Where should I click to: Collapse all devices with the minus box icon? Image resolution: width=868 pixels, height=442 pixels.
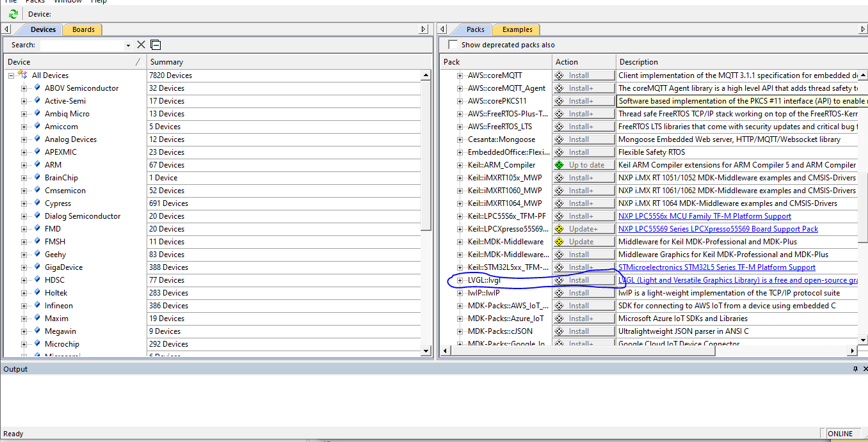pos(156,45)
